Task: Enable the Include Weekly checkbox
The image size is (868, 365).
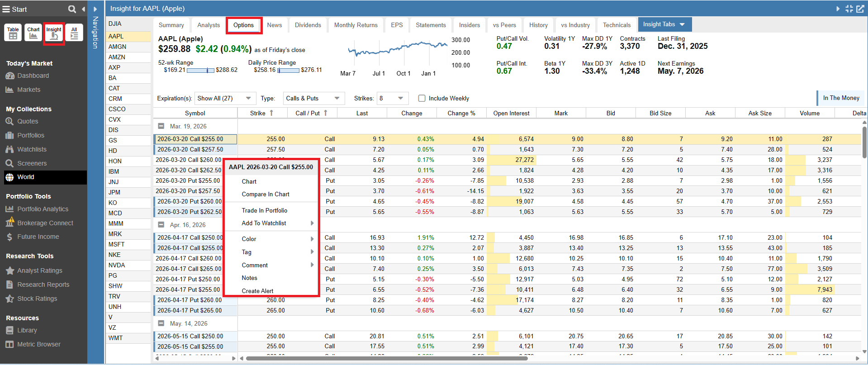Action: point(422,98)
